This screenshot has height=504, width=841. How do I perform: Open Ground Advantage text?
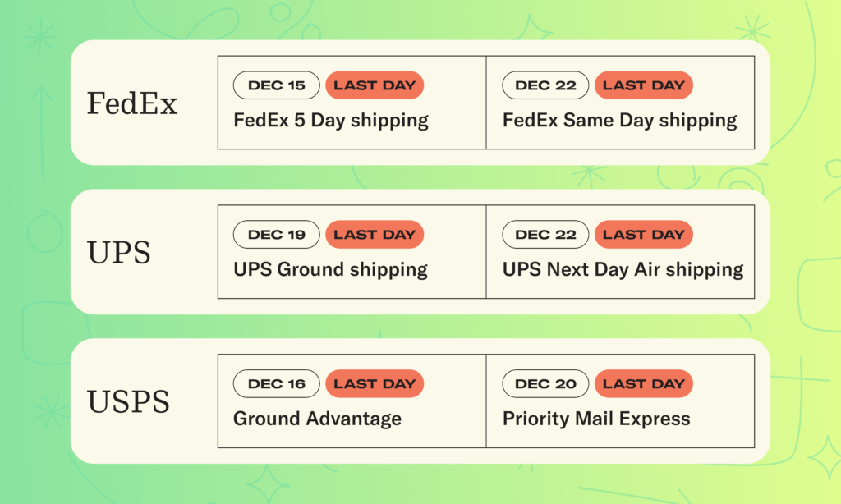pyautogui.click(x=318, y=418)
